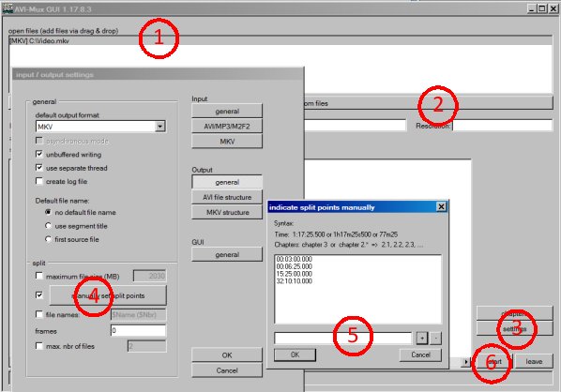Click the plus button to add split point
Image resolution: width=561 pixels, height=392 pixels.
click(422, 338)
